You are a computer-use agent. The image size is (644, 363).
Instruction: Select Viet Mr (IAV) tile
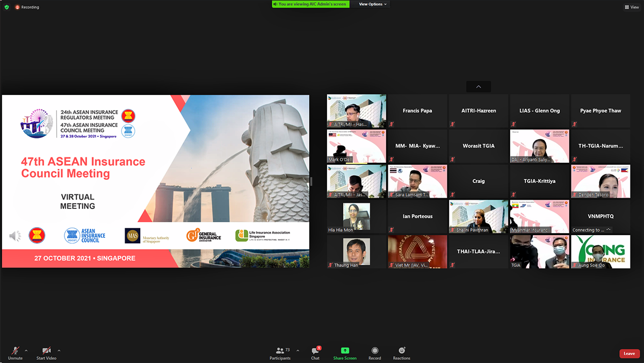[417, 252]
